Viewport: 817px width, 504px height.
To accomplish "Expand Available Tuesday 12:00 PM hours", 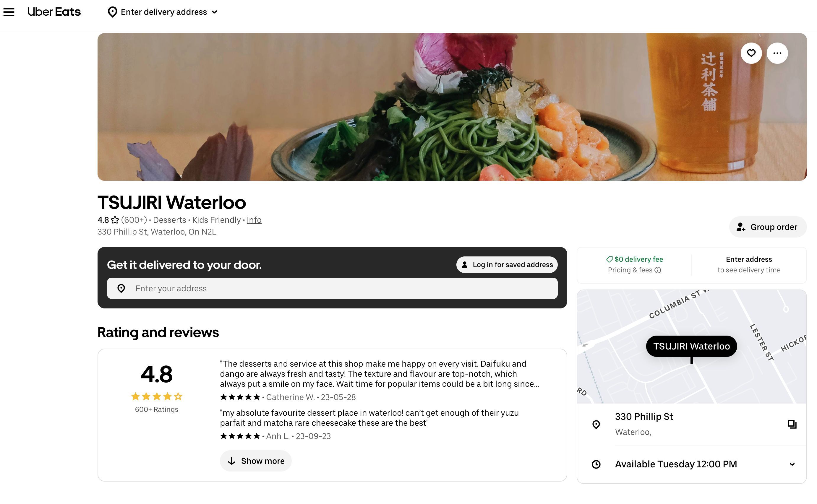I will [792, 464].
